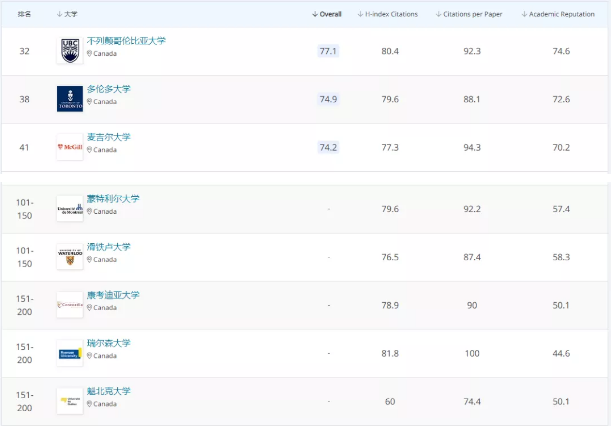Click Canada location pin under 魁北克大学
This screenshot has height=426, width=615.
89,404
